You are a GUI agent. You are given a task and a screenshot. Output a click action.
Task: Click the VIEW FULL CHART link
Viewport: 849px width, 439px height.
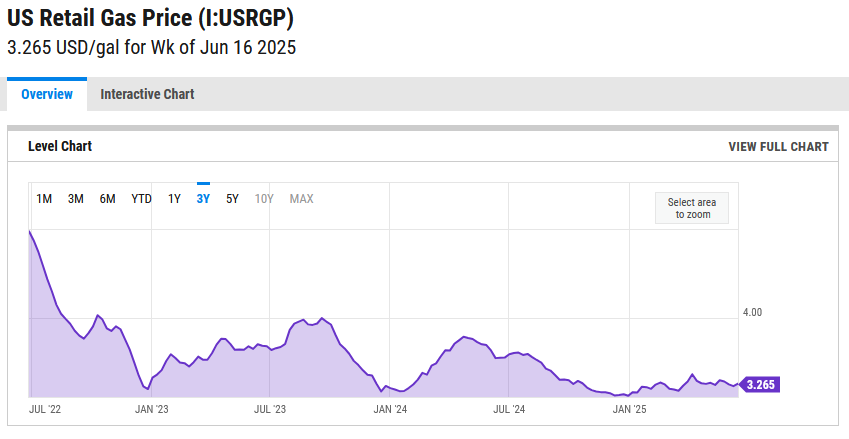point(778,147)
